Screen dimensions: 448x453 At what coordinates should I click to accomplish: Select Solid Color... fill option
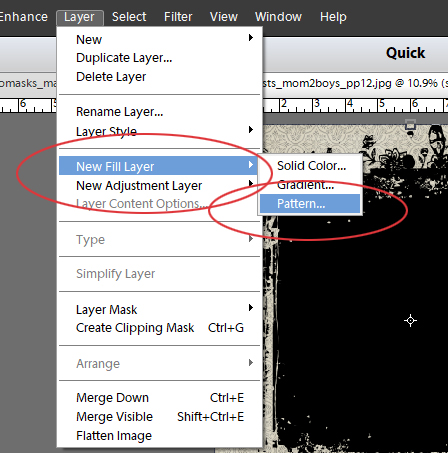coord(310,166)
